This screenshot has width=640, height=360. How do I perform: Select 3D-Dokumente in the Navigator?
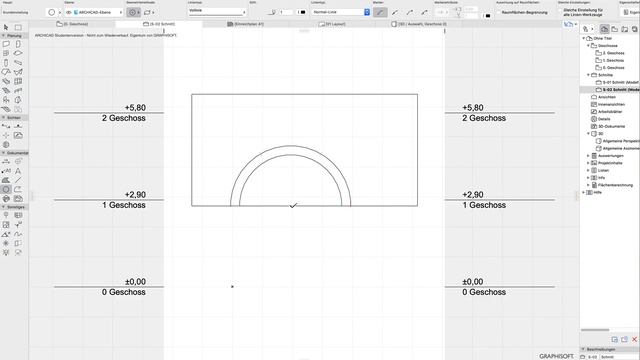608,127
